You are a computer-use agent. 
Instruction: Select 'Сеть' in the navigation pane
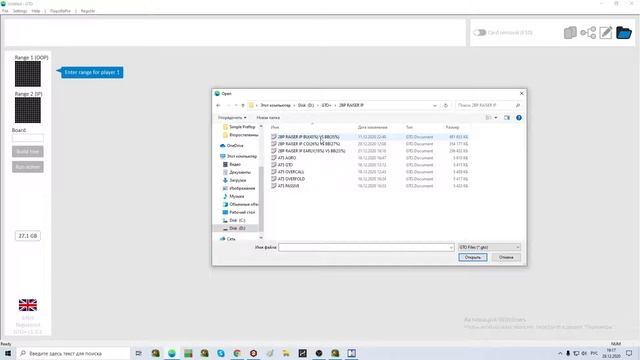231,239
